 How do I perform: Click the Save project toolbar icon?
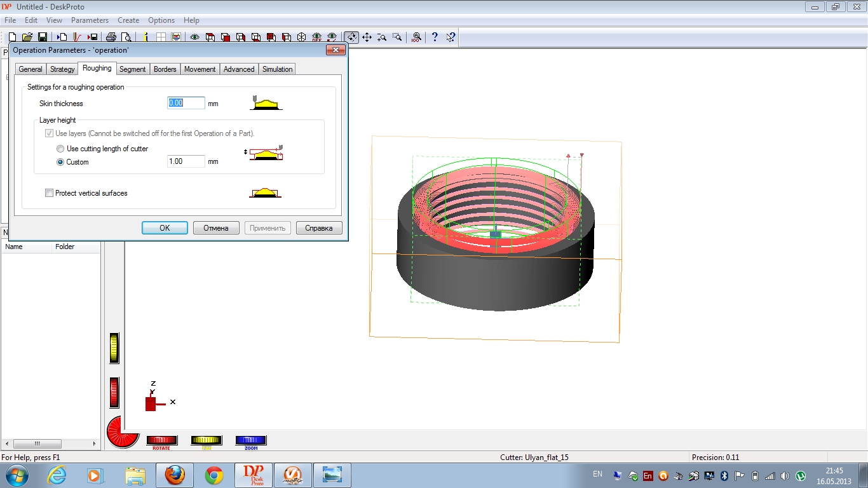tap(43, 37)
